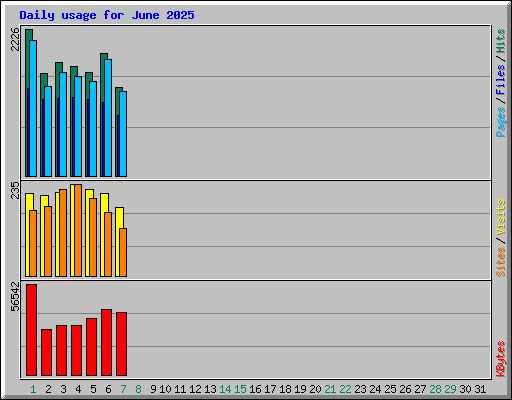Click the 235 maximum value on the visits axis
The height and width of the screenshot is (400, 512).
click(x=15, y=190)
